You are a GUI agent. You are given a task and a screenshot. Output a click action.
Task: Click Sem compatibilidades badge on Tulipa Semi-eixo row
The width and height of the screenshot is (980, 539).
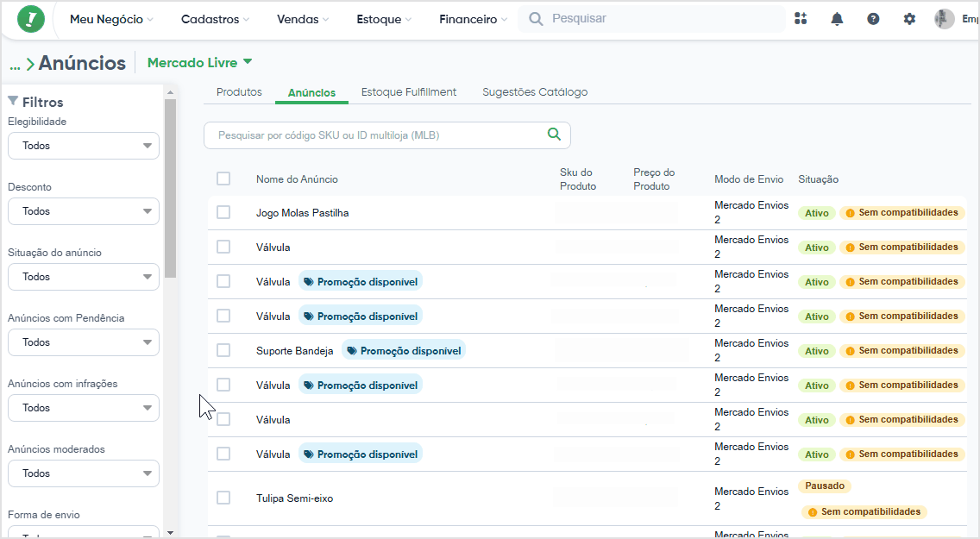(x=864, y=512)
